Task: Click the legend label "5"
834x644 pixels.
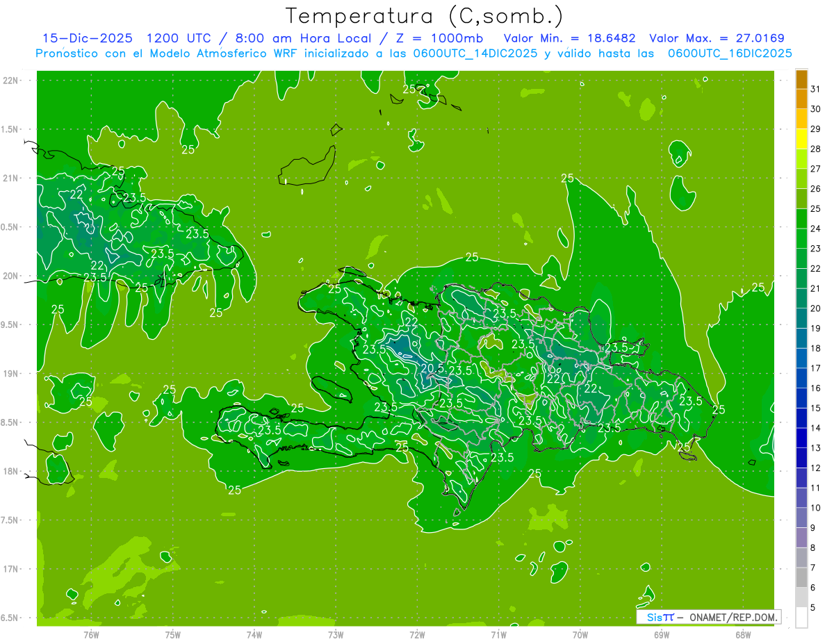Action: [812, 608]
